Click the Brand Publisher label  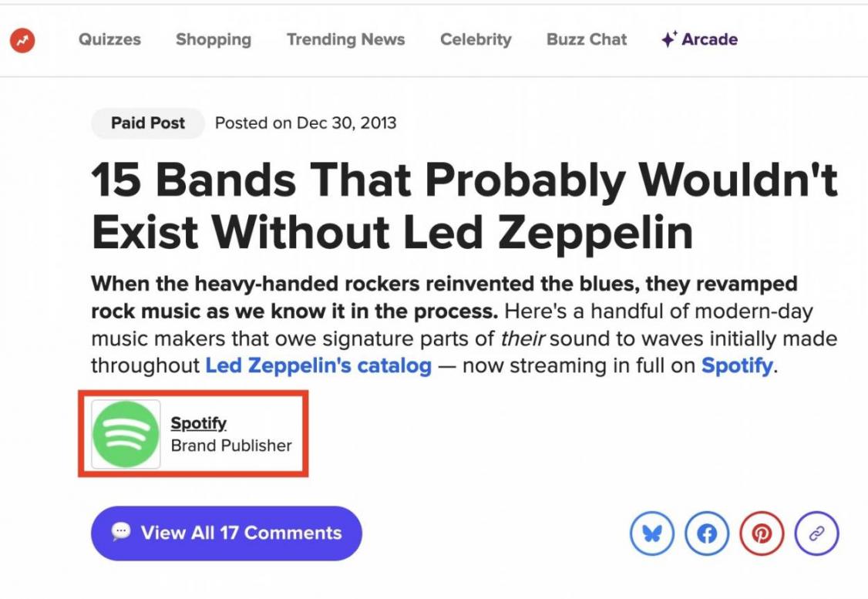(231, 446)
